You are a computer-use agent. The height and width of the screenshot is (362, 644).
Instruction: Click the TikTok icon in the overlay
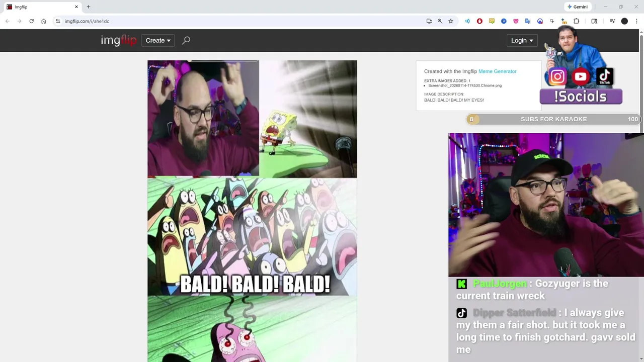[x=604, y=76]
